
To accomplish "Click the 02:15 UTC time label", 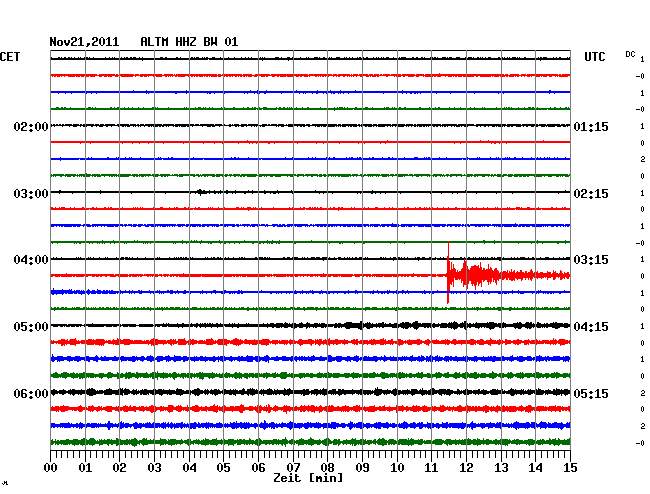I will [591, 194].
